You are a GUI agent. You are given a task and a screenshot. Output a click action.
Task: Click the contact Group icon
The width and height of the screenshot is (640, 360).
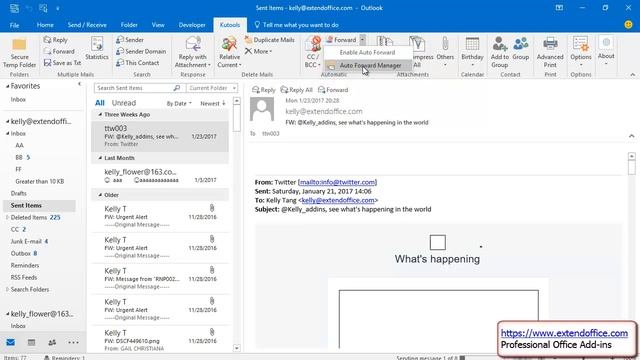(x=520, y=49)
